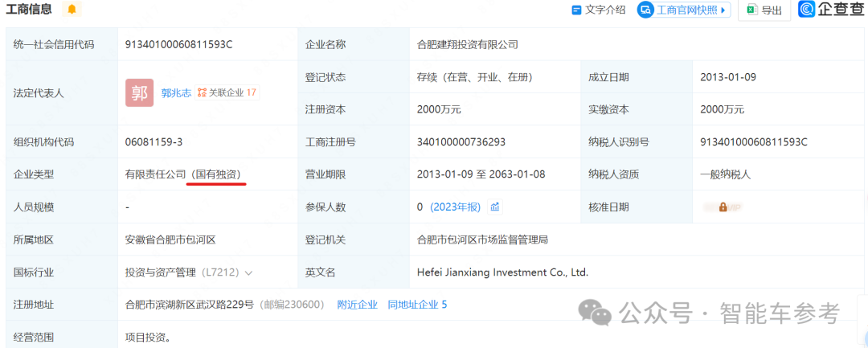The image size is (868, 348).
Task: Click the company name 合肥建翔投资有限公司
Action: 467,45
